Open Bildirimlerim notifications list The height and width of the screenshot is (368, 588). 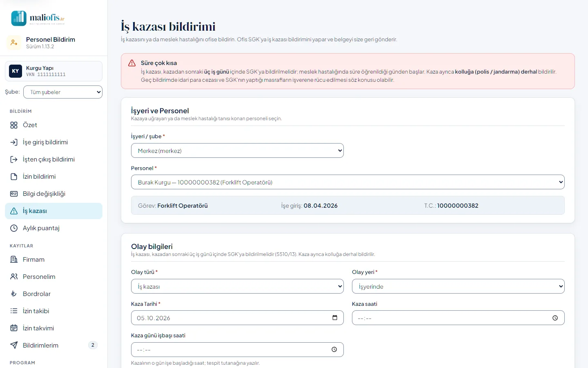[x=53, y=346]
